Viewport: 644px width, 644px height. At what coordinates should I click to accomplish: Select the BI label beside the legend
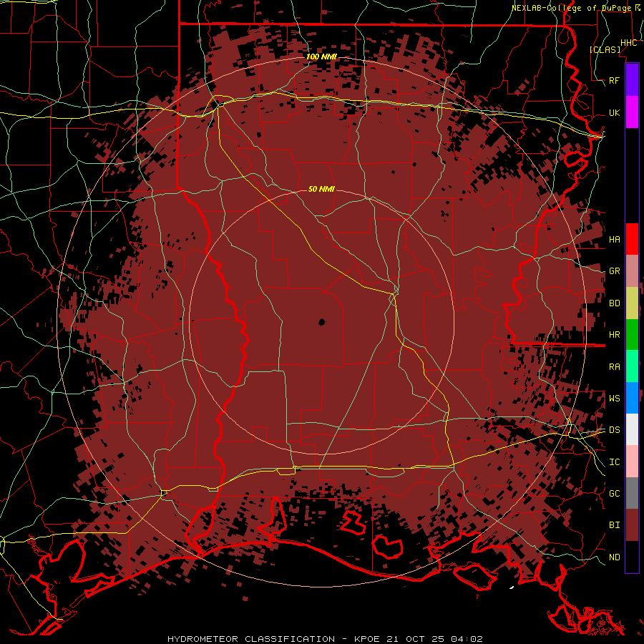click(614, 525)
